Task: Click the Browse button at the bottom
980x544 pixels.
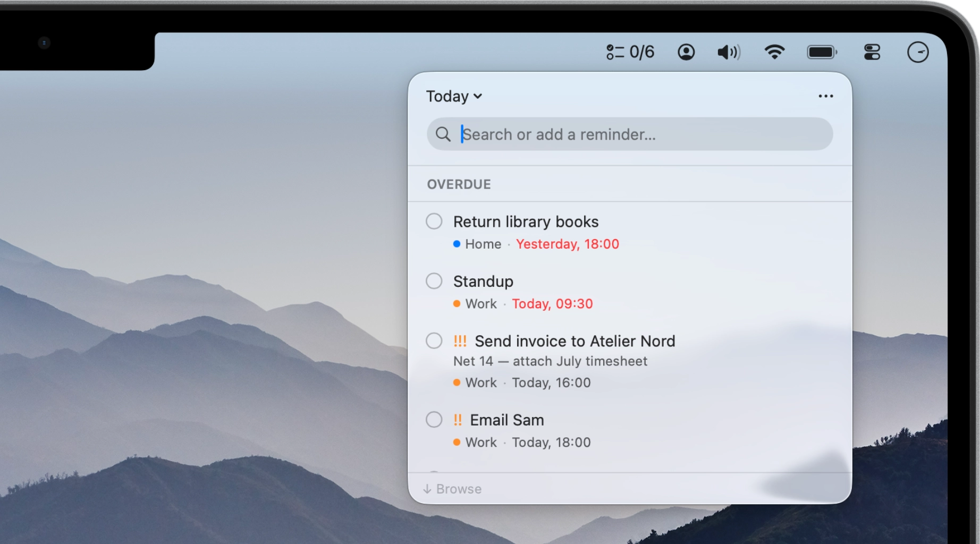Action: coord(452,489)
